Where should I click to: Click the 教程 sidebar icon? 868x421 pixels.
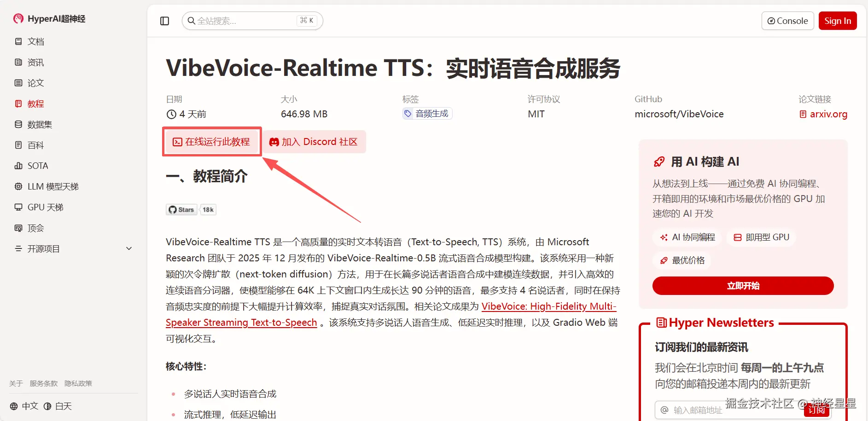[x=18, y=104]
